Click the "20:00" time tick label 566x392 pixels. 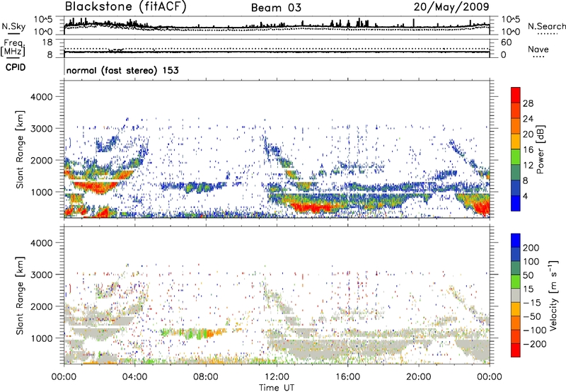point(418,377)
